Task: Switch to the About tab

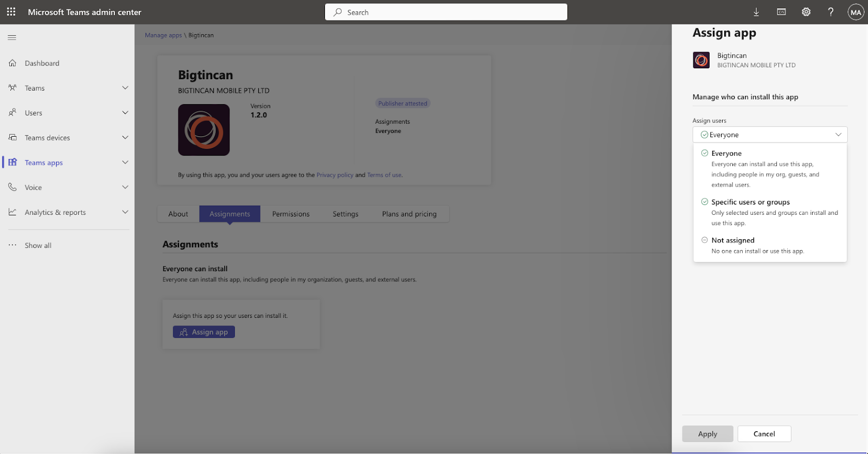Action: [x=178, y=214]
